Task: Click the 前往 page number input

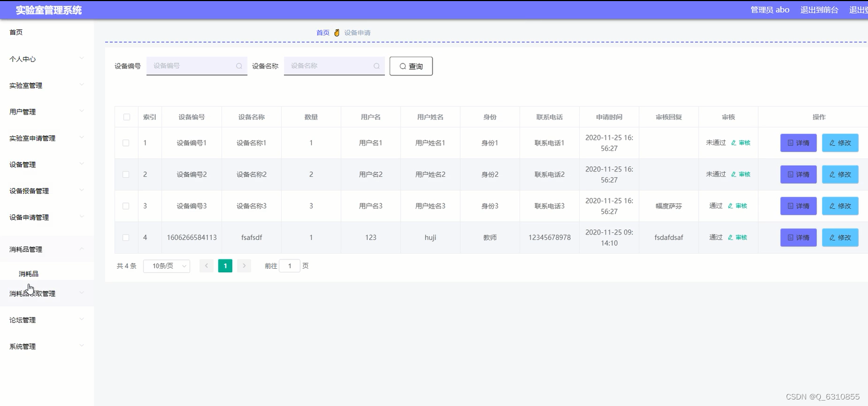Action: pyautogui.click(x=290, y=266)
